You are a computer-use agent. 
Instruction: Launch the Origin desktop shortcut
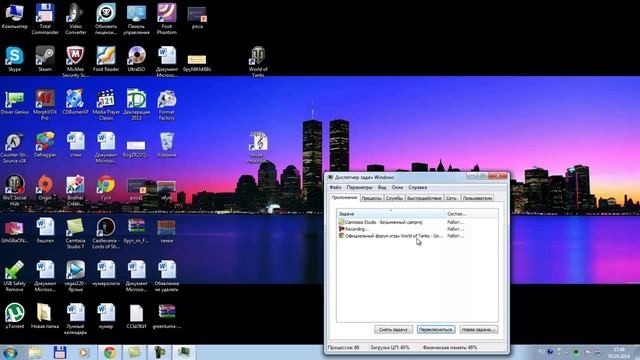pyautogui.click(x=45, y=188)
